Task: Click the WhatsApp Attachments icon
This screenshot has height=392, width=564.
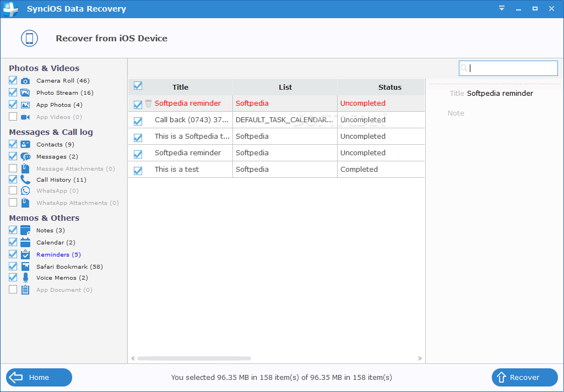Action: coord(25,203)
